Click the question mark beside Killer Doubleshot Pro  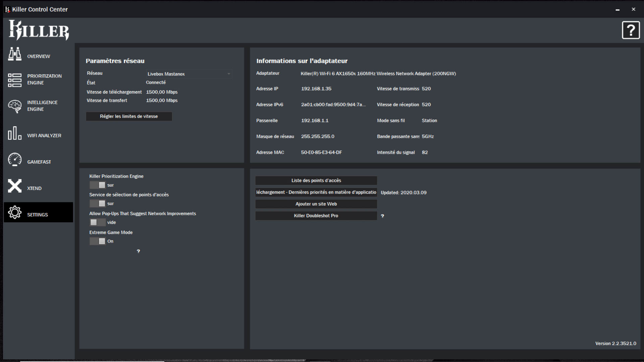point(382,216)
